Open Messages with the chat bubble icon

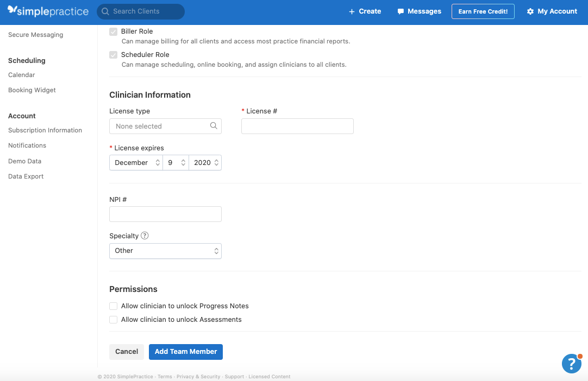click(x=401, y=11)
